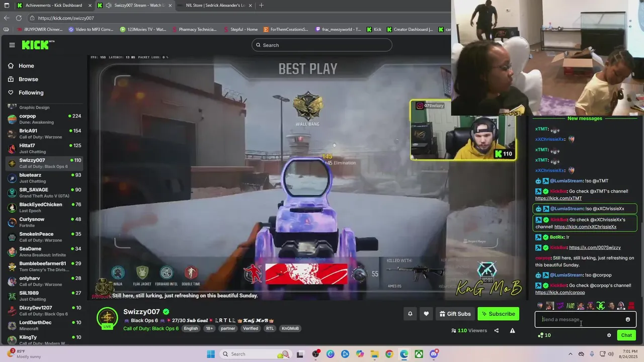Click the Google Chrome taskbar icon

pos(389,354)
